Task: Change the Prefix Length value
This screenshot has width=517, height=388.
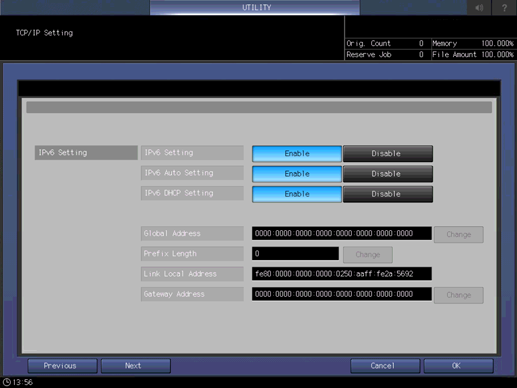Action: 368,255
